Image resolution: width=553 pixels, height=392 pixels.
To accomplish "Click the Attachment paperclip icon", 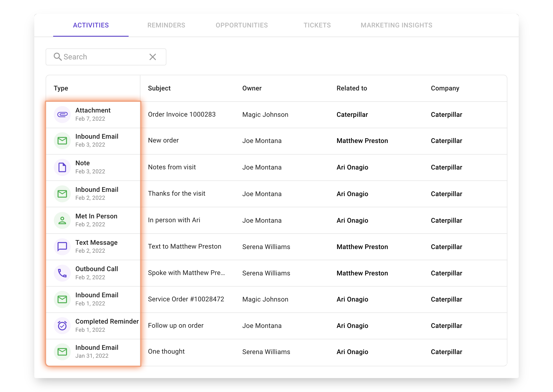I will click(x=62, y=114).
